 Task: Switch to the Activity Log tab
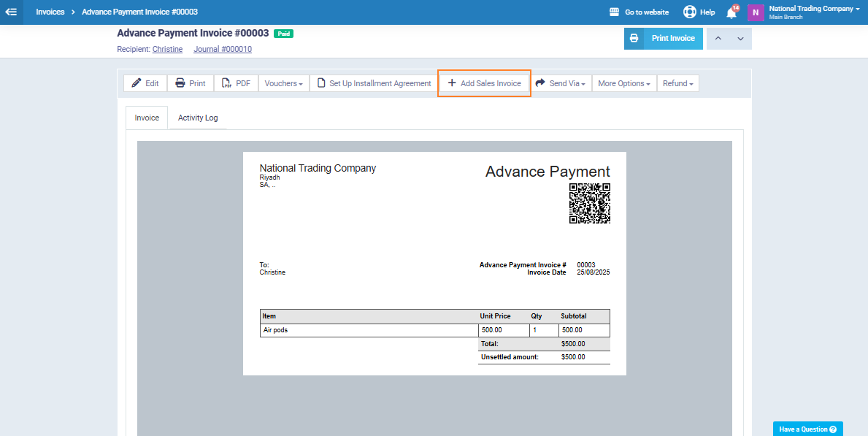[198, 118]
